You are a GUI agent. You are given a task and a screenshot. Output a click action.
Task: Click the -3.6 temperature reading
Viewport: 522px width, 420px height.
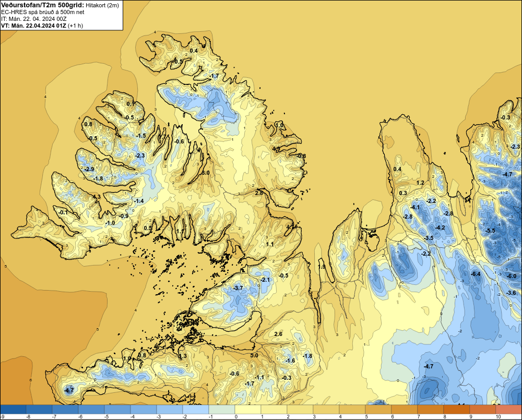pos(511,293)
